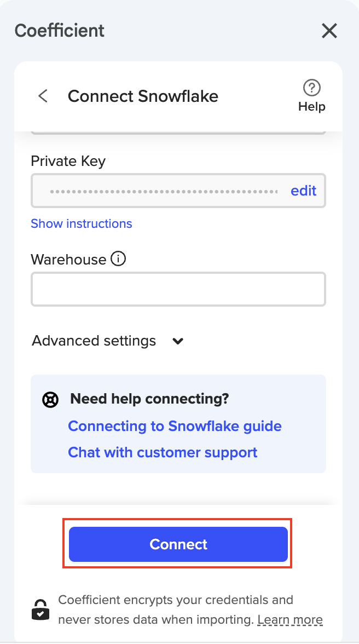Click inside the masked Private Key field
The width and height of the screenshot is (359, 644).
pos(163,191)
